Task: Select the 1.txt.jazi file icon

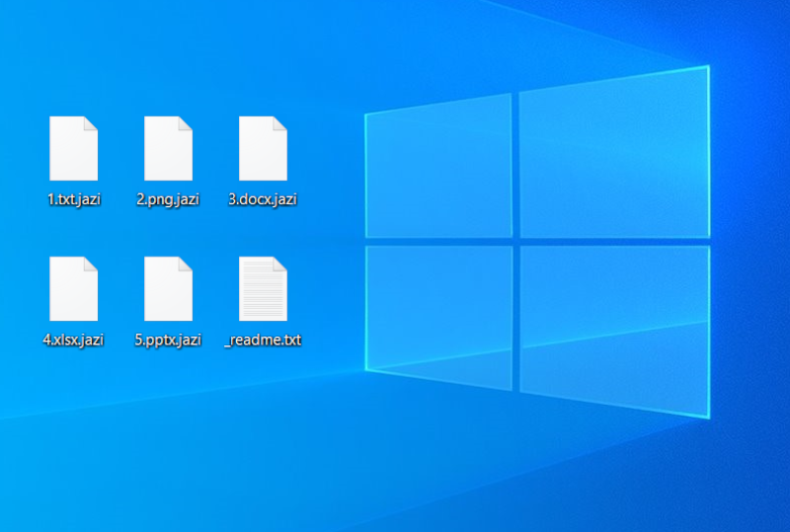Action: click(73, 148)
